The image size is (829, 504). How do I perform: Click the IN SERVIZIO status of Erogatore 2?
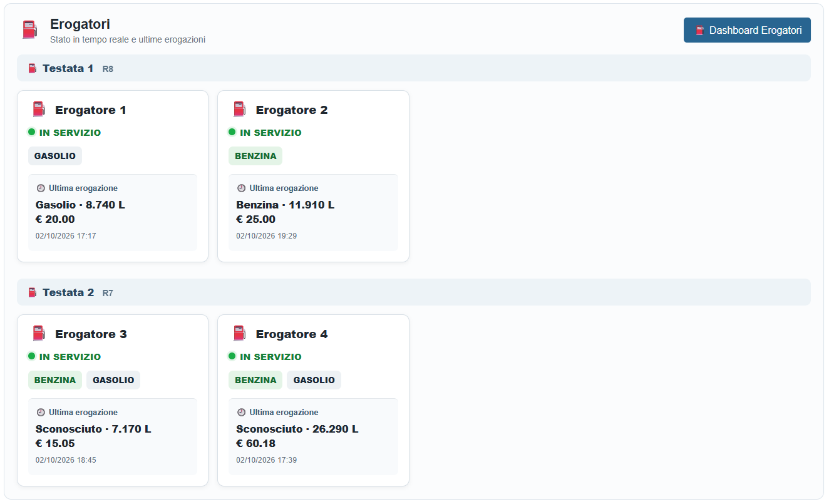pos(270,133)
